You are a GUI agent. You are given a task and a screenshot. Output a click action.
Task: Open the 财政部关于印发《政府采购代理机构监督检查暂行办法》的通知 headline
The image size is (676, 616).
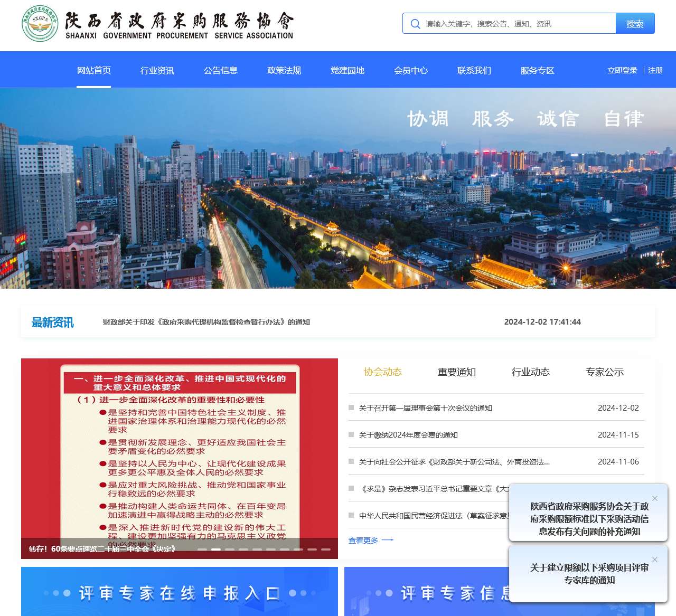206,322
